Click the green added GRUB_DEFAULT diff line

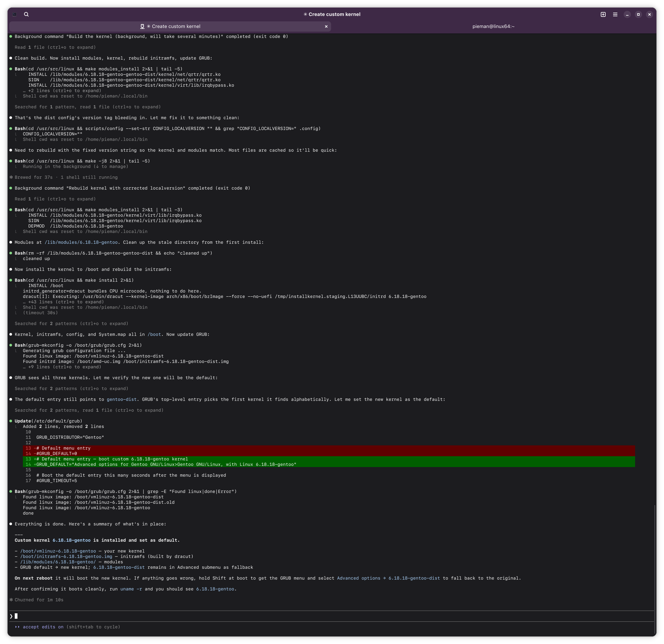(x=166, y=464)
